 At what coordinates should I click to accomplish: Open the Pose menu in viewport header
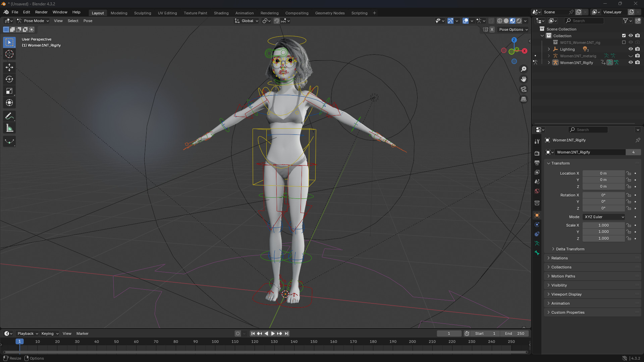[x=88, y=21]
